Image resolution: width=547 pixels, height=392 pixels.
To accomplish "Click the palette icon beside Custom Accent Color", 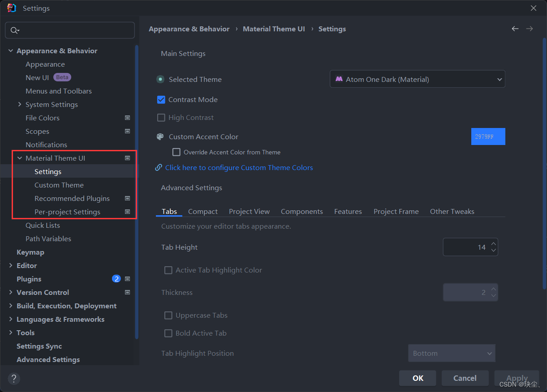I will [160, 137].
